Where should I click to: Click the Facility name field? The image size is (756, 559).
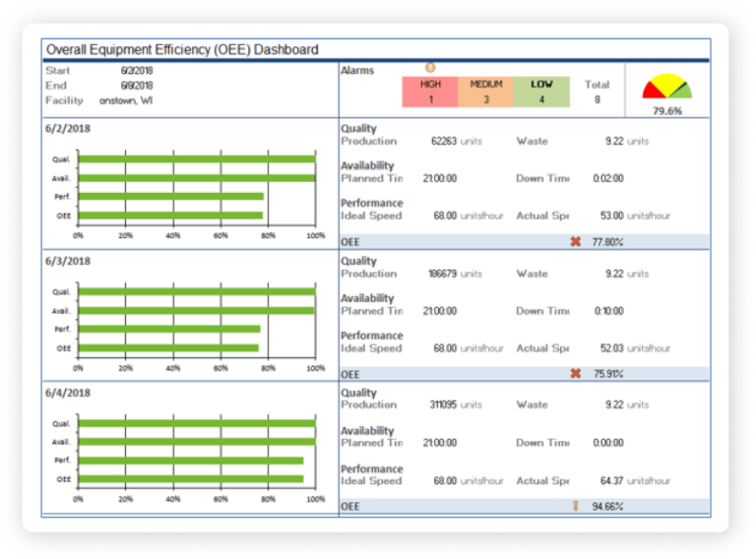126,100
